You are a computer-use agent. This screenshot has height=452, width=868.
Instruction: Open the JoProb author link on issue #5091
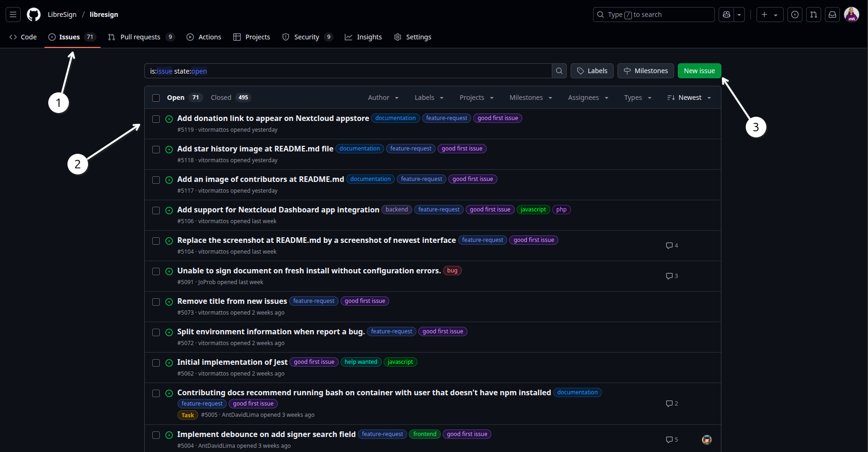coord(207,282)
